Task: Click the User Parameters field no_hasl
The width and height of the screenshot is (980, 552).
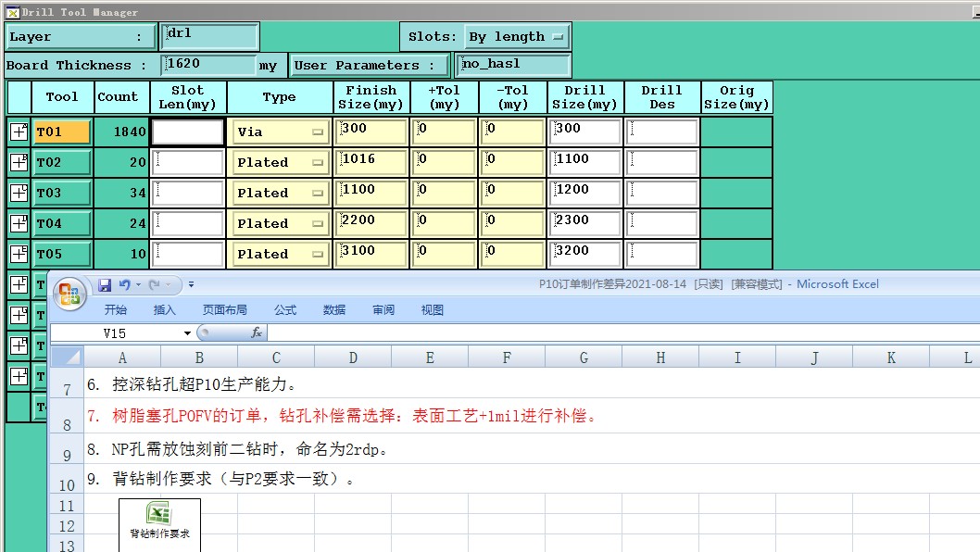Action: point(514,65)
